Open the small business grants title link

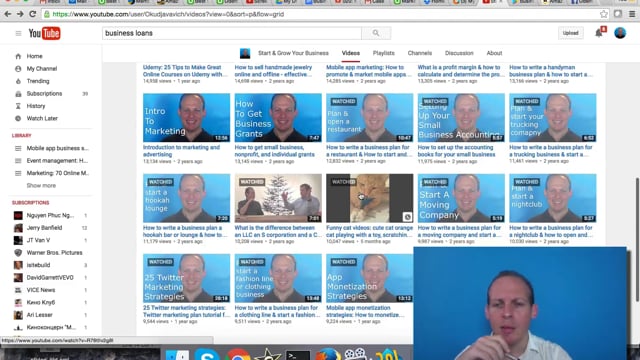(275, 151)
